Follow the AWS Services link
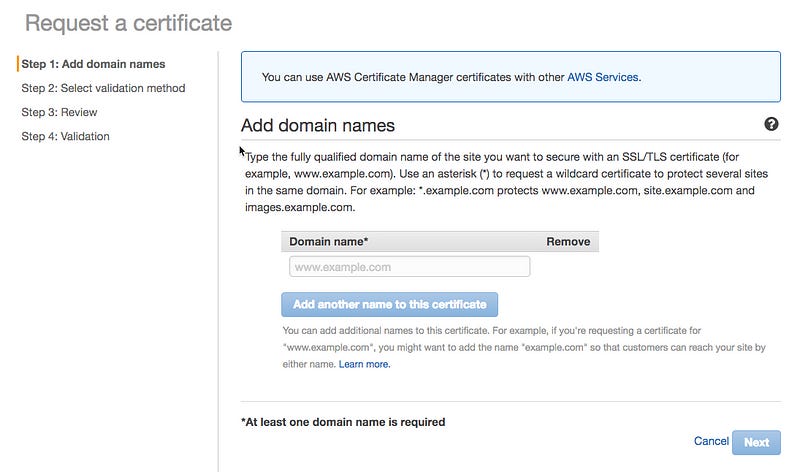Viewport: 800px width, 472px height. pos(603,77)
